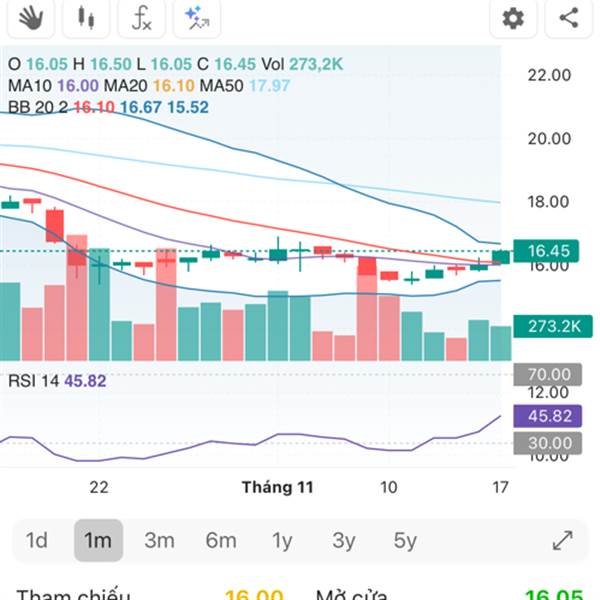Select the 1d timeframe
This screenshot has width=600, height=600.
[37, 541]
